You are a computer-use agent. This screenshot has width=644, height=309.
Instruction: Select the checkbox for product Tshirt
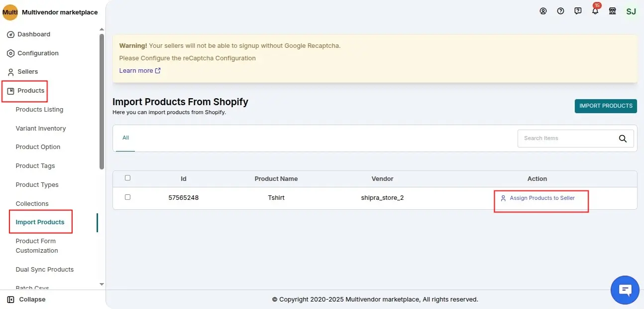coord(127,197)
